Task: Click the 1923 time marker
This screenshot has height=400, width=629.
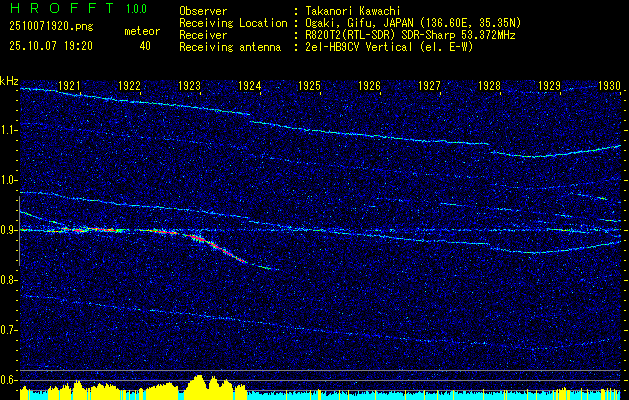Action: [x=189, y=85]
